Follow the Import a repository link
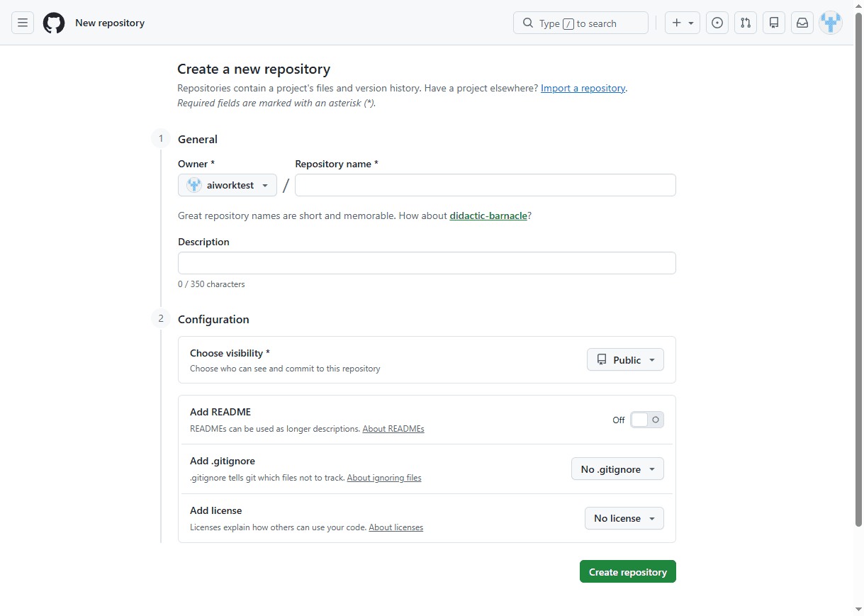Screen dimensions: 864x616 point(583,89)
